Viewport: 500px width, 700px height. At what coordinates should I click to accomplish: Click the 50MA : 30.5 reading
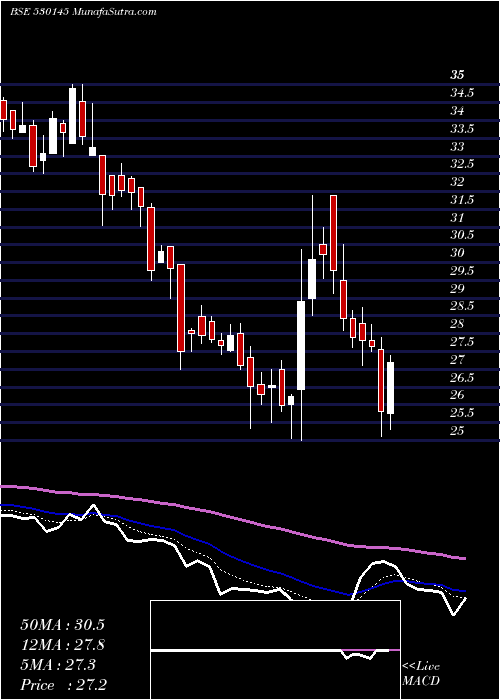click(x=62, y=625)
